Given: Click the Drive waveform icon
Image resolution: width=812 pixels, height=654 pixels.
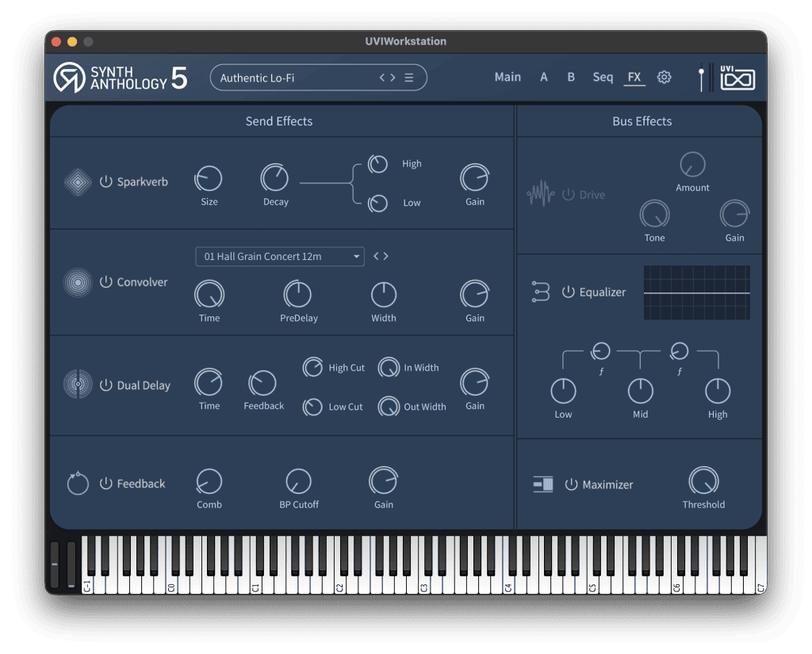Looking at the screenshot, I should pyautogui.click(x=541, y=193).
